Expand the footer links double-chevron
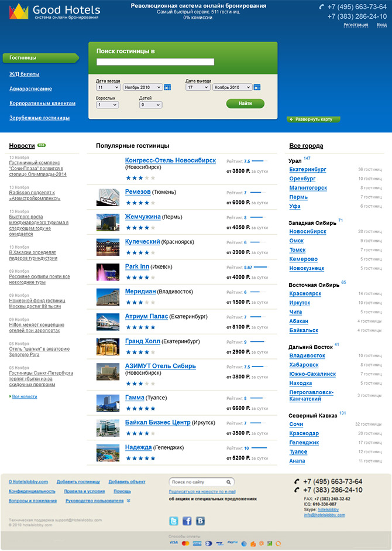392x551 pixels. 129,501
